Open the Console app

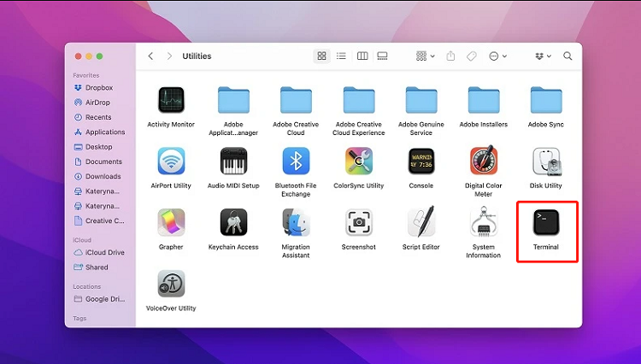[x=420, y=161]
